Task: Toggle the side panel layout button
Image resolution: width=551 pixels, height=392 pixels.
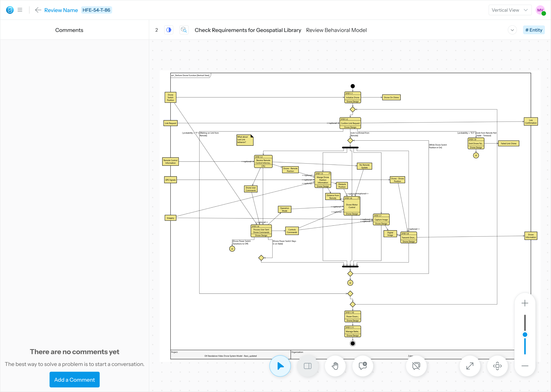Action: pos(308,366)
